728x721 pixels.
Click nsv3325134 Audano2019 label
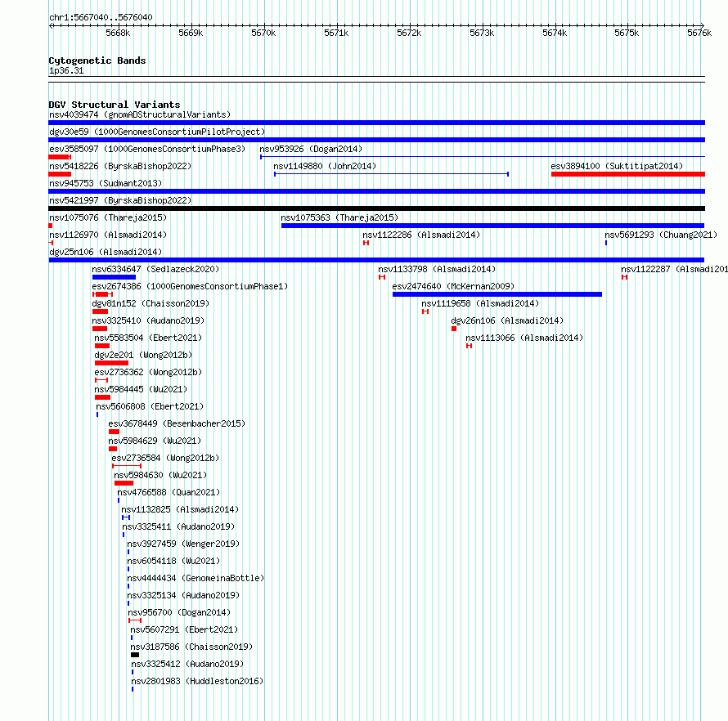(x=183, y=595)
